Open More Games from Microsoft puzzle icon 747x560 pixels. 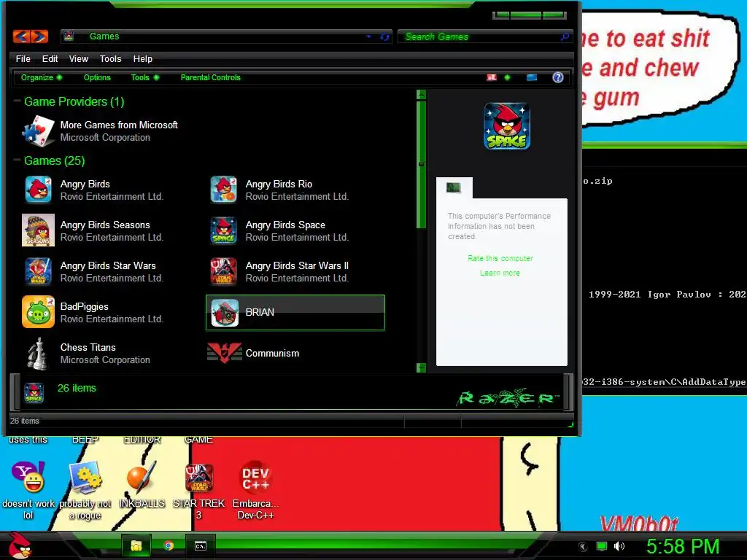[x=38, y=131]
